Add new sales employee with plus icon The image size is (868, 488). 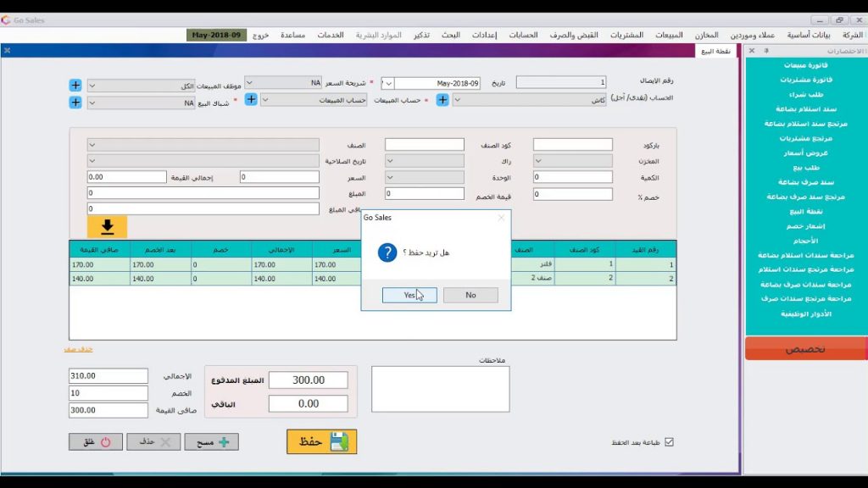point(75,86)
